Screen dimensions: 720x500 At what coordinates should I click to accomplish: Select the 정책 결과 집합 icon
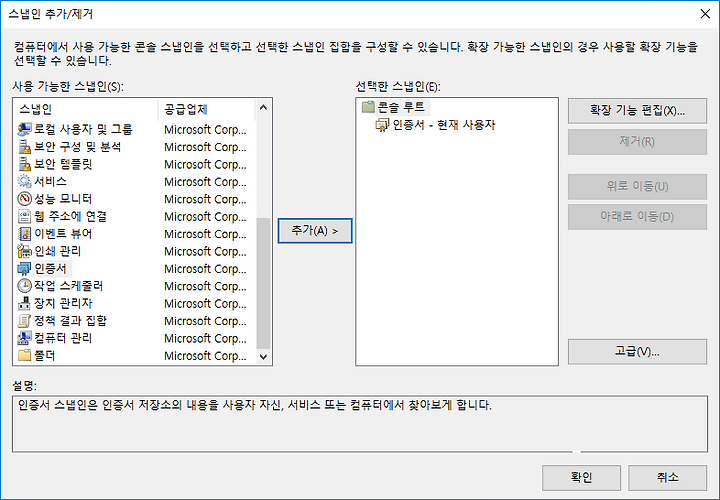(x=24, y=321)
